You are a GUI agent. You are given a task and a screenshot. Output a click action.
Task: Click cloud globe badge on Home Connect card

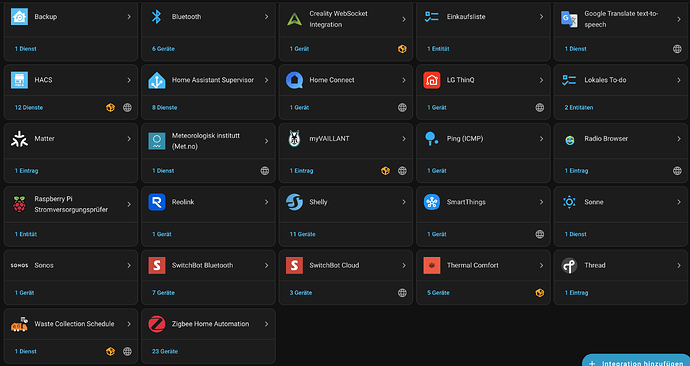click(402, 107)
